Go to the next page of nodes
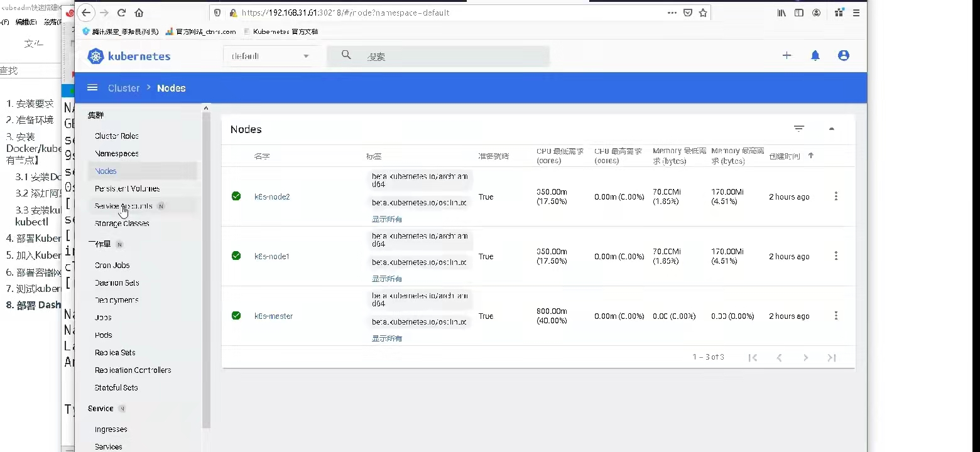This screenshot has width=980, height=452. point(805,357)
